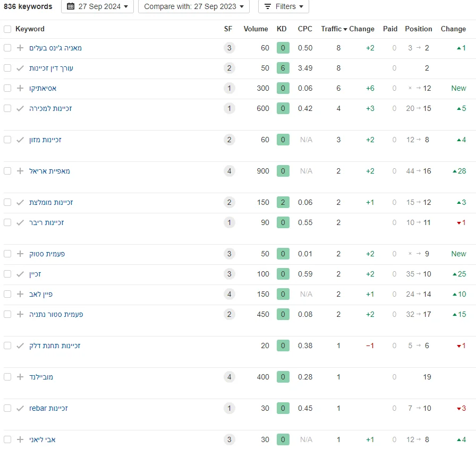Open the Compare with 27 Sep 2023 dropdown
The image size is (476, 449).
[x=194, y=6]
